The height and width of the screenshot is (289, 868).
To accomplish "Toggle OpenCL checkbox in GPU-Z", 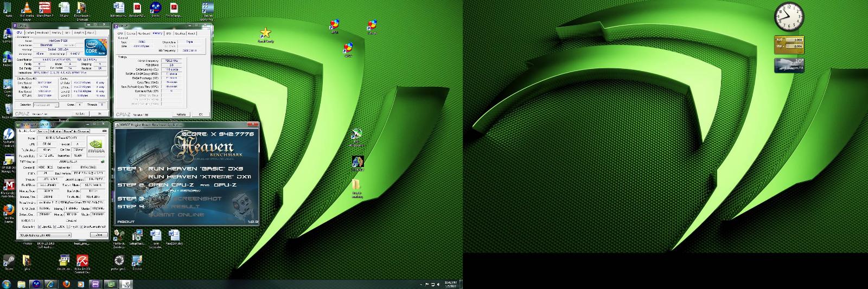I will (x=40, y=227).
